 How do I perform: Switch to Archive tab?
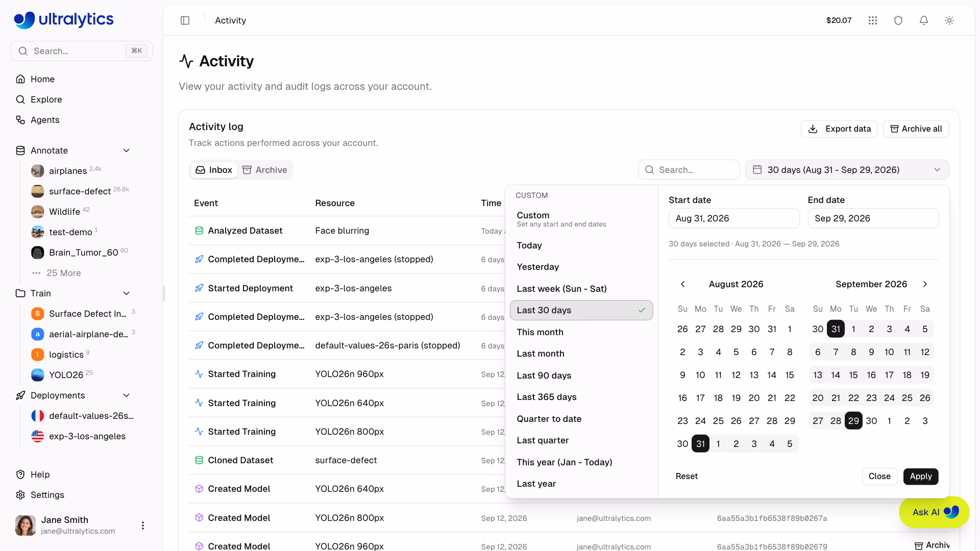pos(264,170)
